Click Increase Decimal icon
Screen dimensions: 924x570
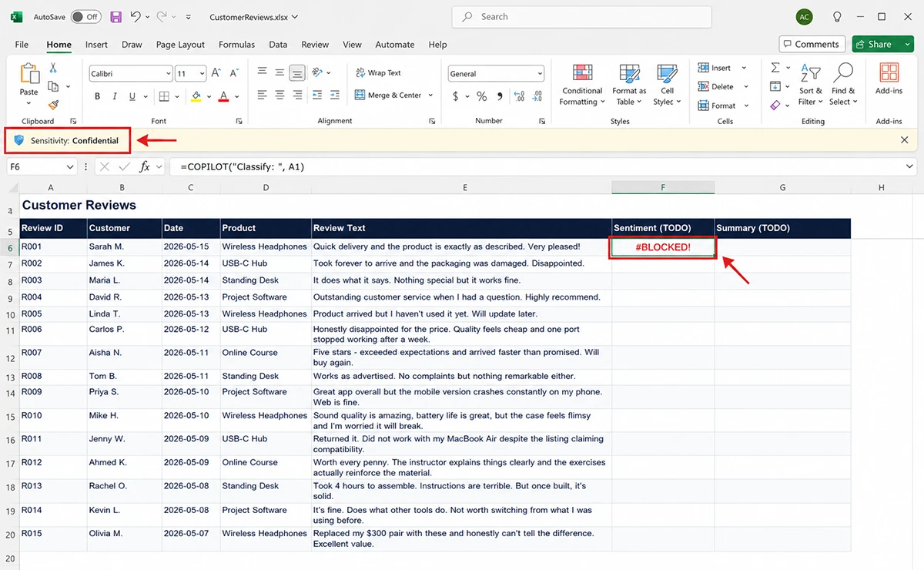519,96
